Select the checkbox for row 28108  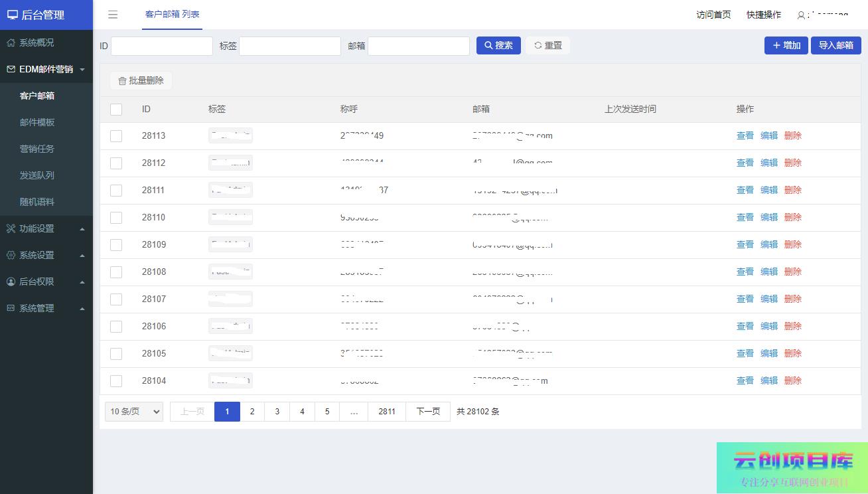point(116,272)
